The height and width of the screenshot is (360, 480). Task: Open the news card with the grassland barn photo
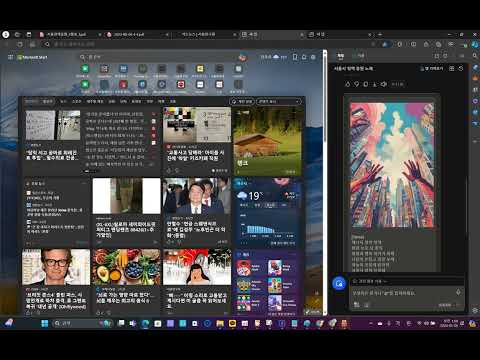[x=268, y=141]
